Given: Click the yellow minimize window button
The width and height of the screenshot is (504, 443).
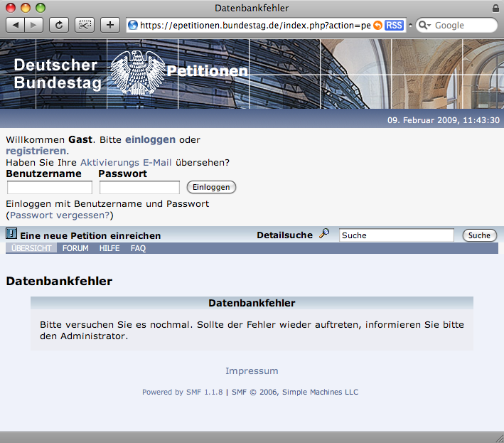Looking at the screenshot, I should pyautogui.click(x=26, y=8).
